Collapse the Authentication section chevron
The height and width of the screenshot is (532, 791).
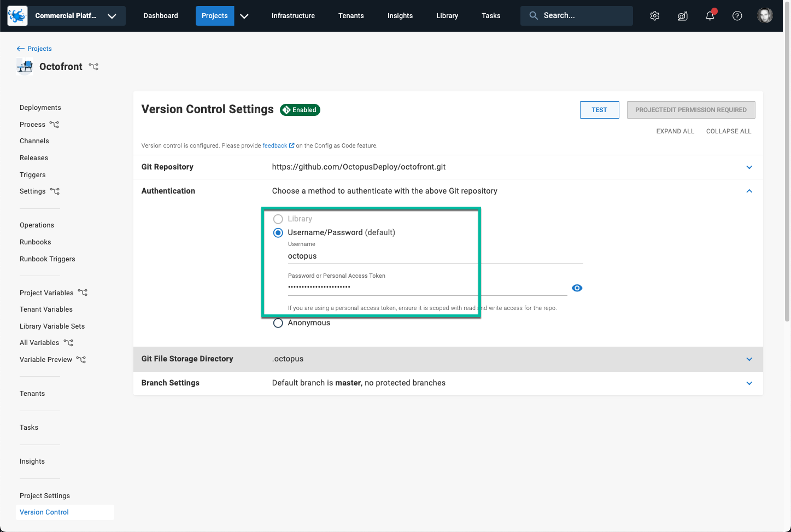pyautogui.click(x=749, y=191)
